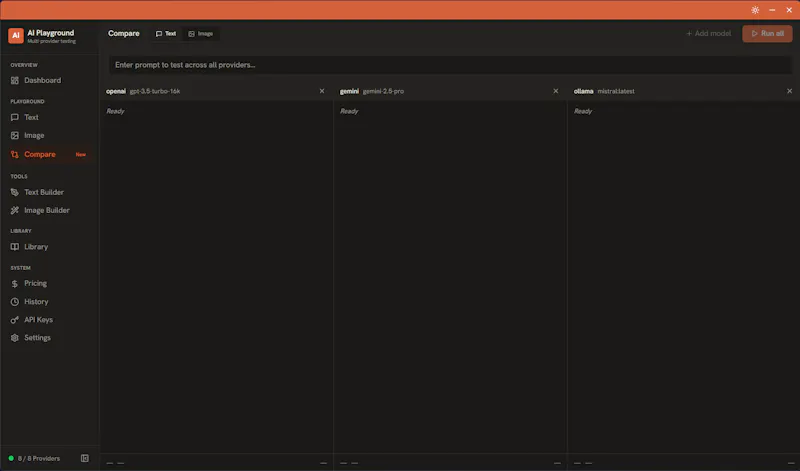Image resolution: width=800 pixels, height=471 pixels.
Task: Click the Run all button
Action: tap(767, 34)
